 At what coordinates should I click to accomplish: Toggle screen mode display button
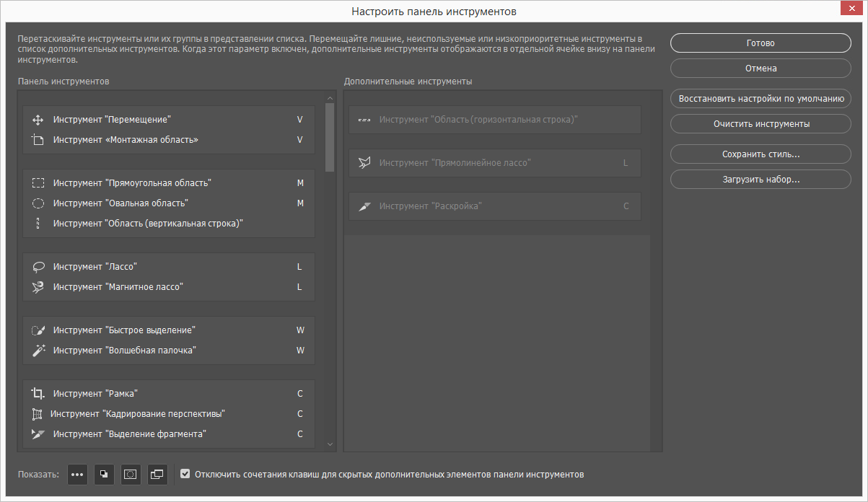click(157, 475)
